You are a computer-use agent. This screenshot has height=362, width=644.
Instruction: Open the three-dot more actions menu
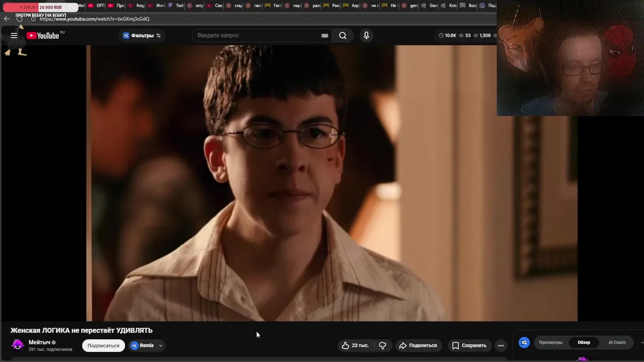pyautogui.click(x=501, y=345)
